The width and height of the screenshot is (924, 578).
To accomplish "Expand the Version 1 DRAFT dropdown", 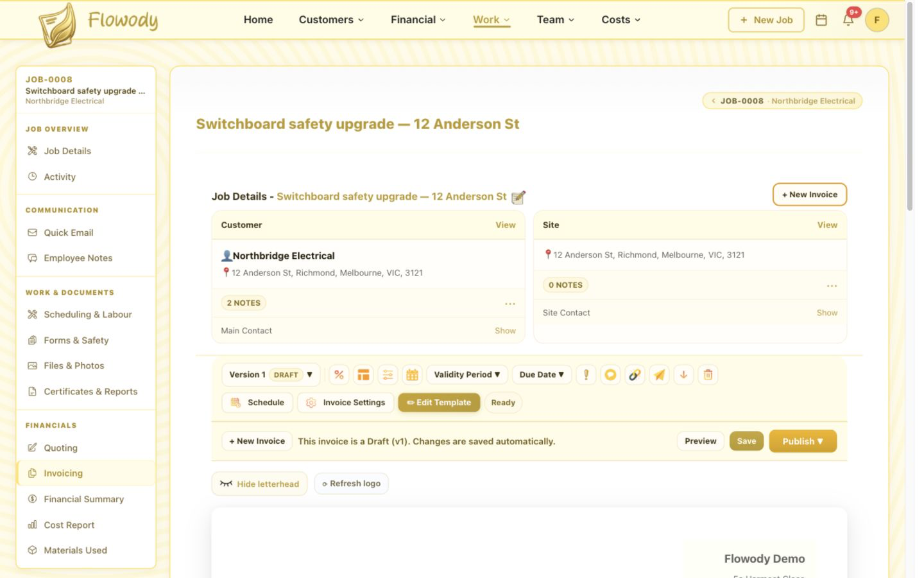I will pyautogui.click(x=271, y=374).
